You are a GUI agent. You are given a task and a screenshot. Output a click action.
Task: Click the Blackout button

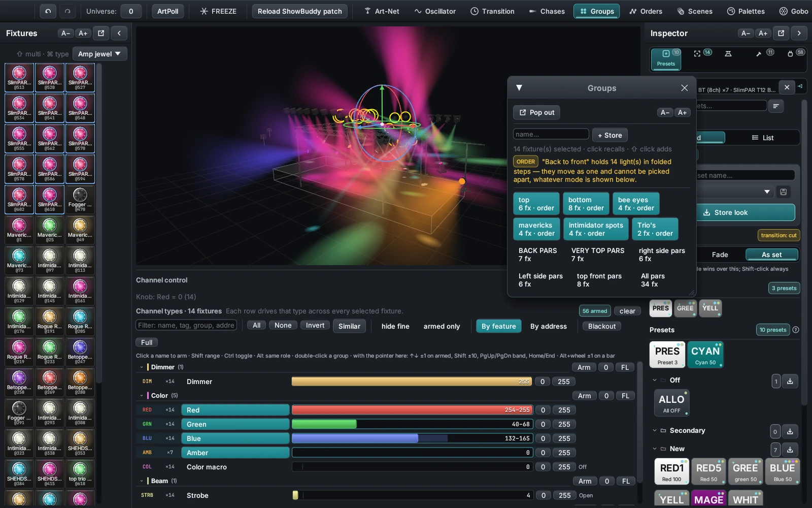tap(602, 326)
